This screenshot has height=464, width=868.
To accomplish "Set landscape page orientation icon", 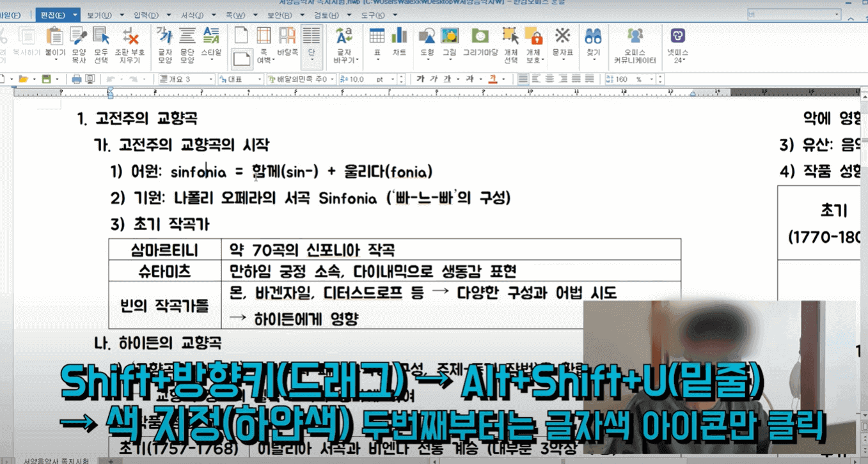I will [x=241, y=59].
